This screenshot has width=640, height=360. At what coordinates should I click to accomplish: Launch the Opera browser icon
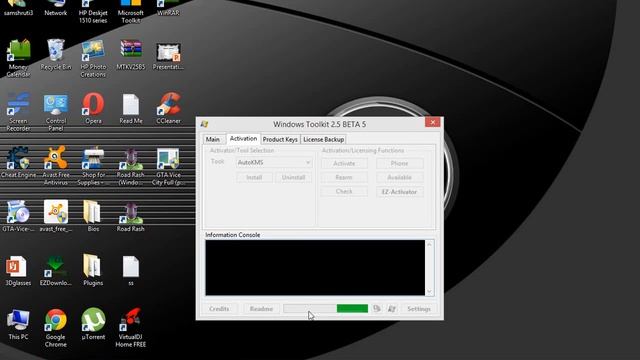93,109
